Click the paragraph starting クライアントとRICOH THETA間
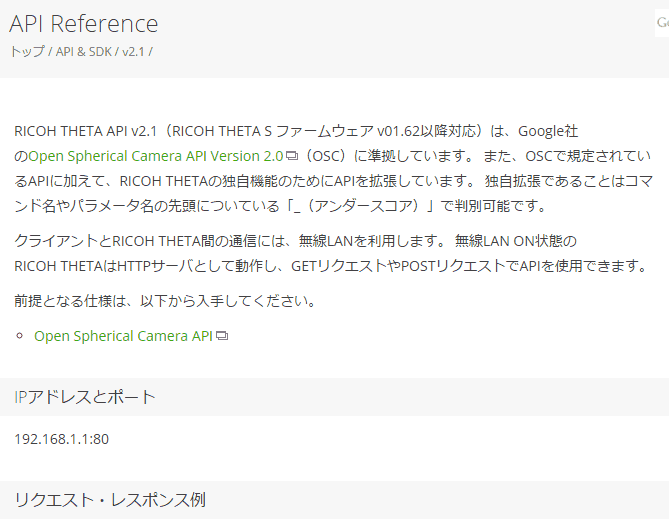 pos(331,254)
